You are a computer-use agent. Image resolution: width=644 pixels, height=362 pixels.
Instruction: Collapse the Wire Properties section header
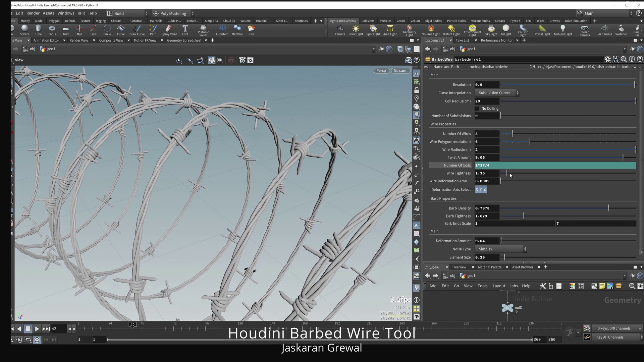pyautogui.click(x=443, y=124)
